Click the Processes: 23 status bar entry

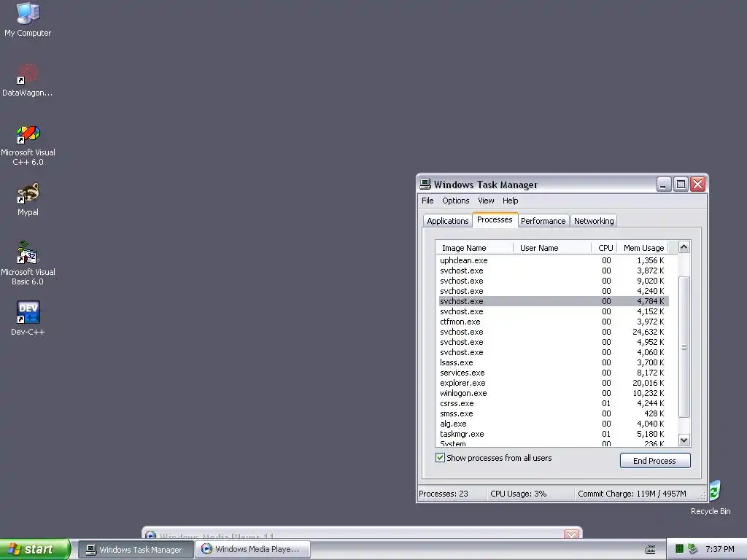point(452,494)
